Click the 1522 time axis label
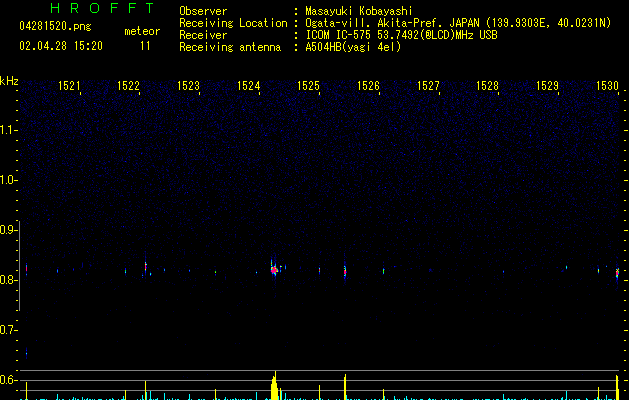Image resolution: width=629 pixels, height=400 pixels. coord(128,85)
